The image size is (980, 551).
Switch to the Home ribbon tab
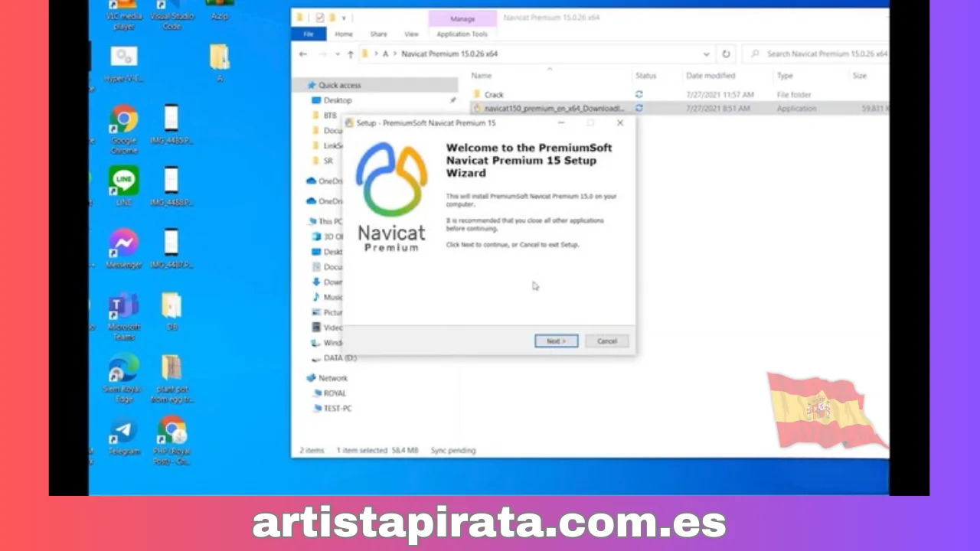point(344,34)
